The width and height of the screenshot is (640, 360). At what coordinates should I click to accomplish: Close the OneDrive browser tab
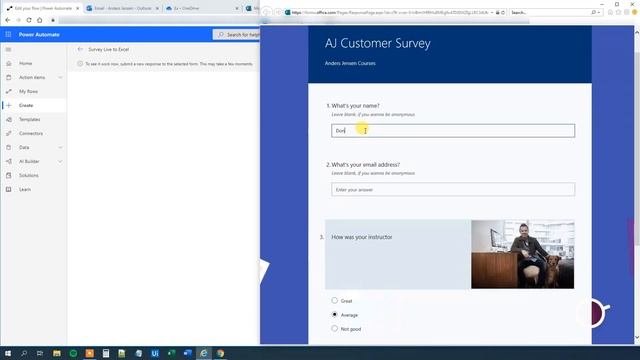tap(237, 8)
